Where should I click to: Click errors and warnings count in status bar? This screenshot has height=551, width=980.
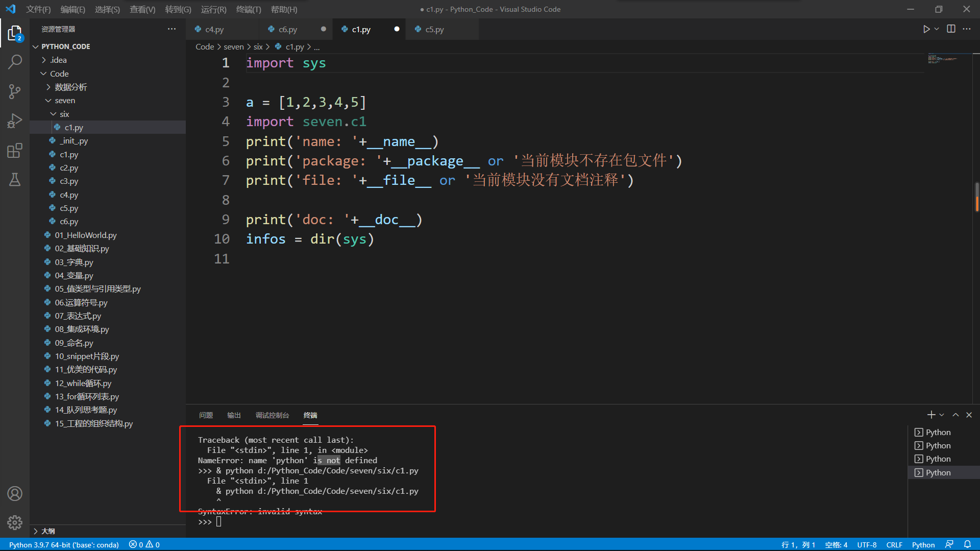pyautogui.click(x=144, y=544)
